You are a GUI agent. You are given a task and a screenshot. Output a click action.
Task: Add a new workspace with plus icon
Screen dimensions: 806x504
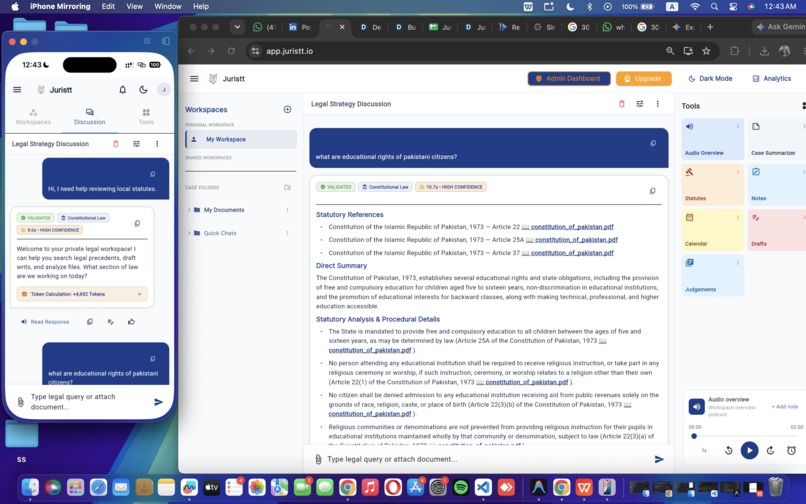[287, 109]
